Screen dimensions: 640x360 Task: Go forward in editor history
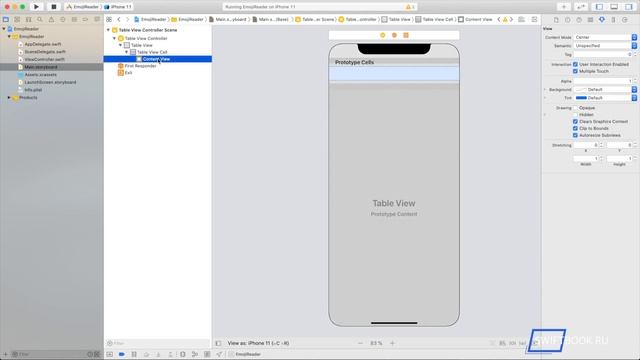pyautogui.click(x=127, y=19)
